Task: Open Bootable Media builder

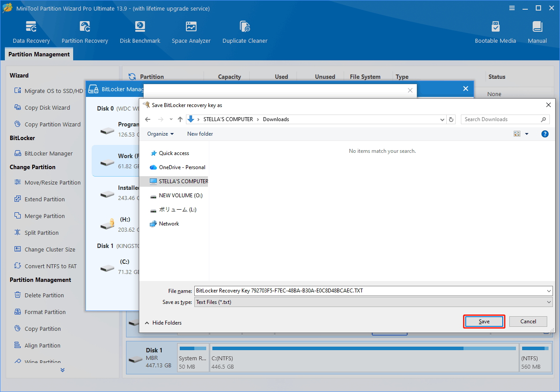Action: point(495,32)
